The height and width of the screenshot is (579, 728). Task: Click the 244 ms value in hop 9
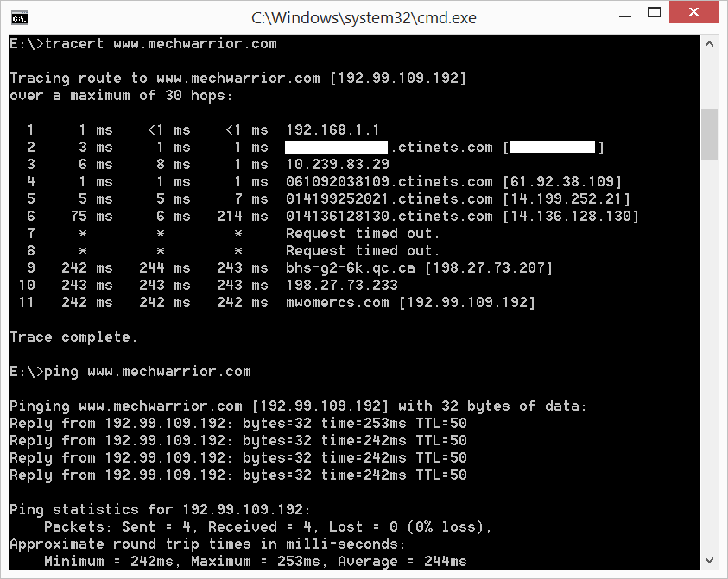click(x=165, y=267)
